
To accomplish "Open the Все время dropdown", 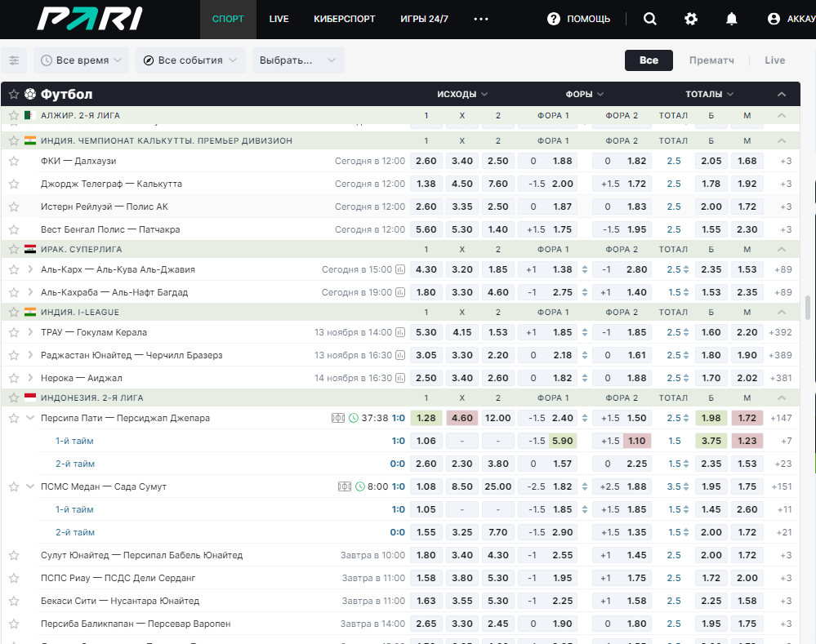I will click(x=81, y=60).
